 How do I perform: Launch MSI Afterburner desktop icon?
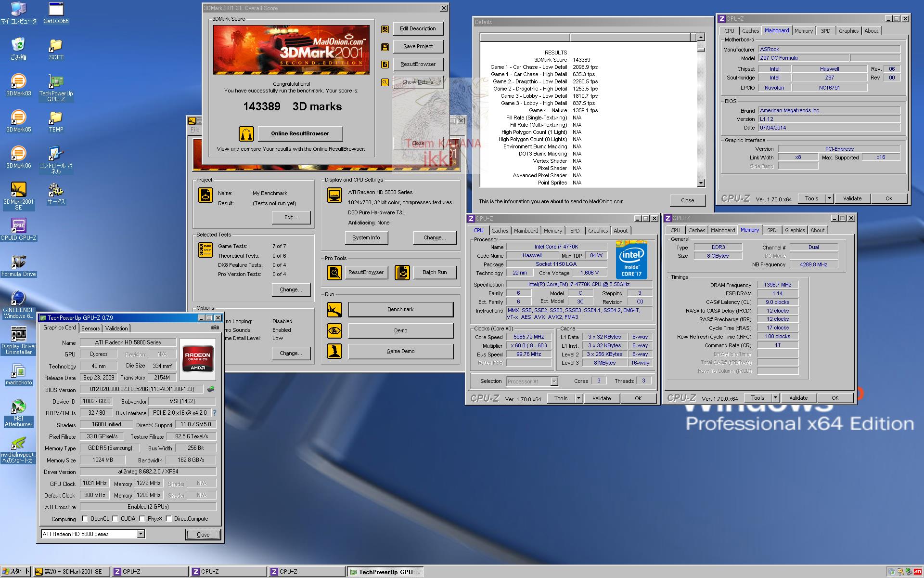click(18, 413)
